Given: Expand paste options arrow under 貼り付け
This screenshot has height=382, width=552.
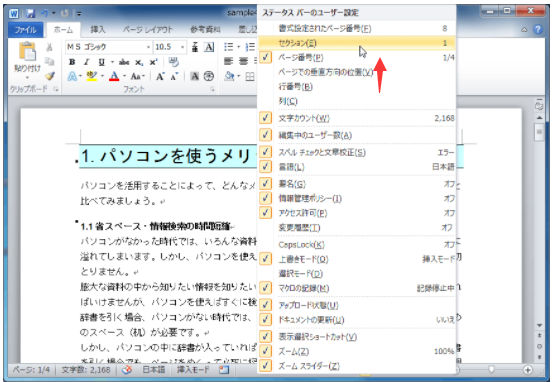Looking at the screenshot, I should pos(27,77).
